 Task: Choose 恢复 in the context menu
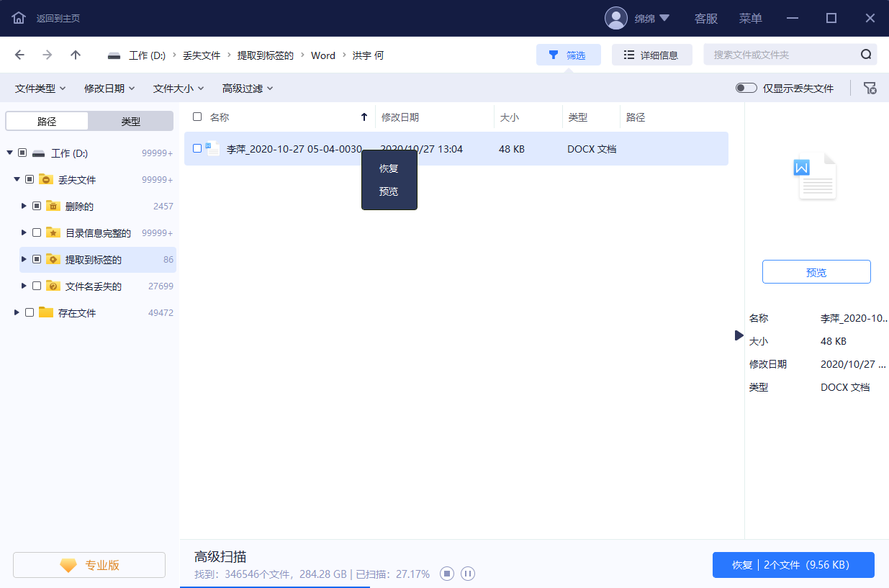[389, 168]
